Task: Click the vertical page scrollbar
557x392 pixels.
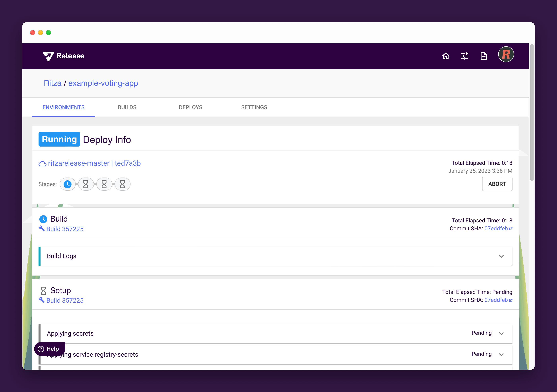Action: [532, 113]
